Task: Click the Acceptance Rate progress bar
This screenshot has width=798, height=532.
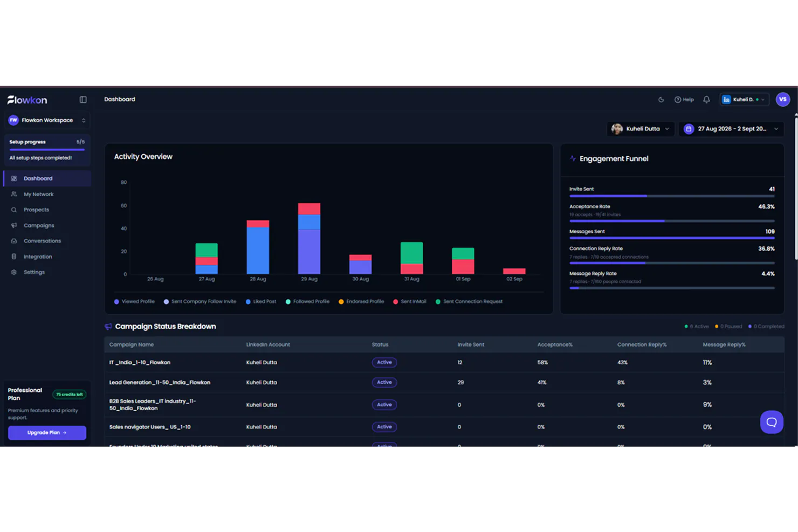Action: pos(672,221)
